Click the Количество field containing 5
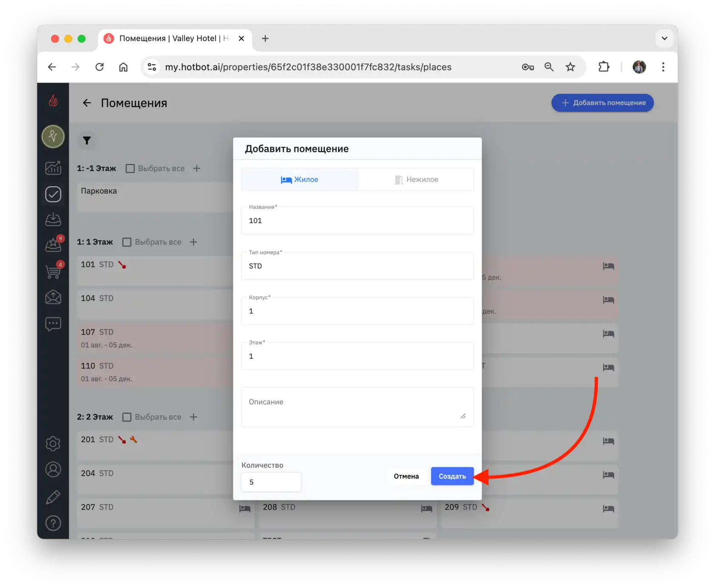The width and height of the screenshot is (715, 588). [x=271, y=482]
